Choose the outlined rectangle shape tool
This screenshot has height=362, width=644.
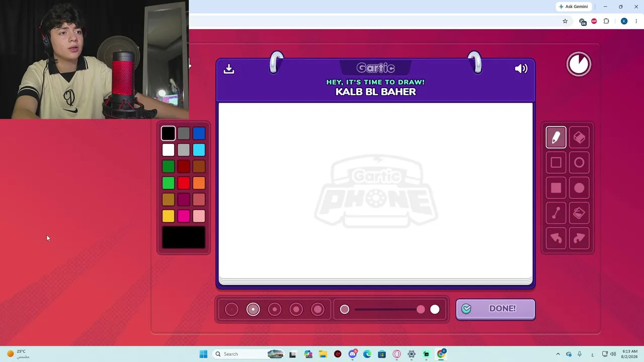pos(556,162)
